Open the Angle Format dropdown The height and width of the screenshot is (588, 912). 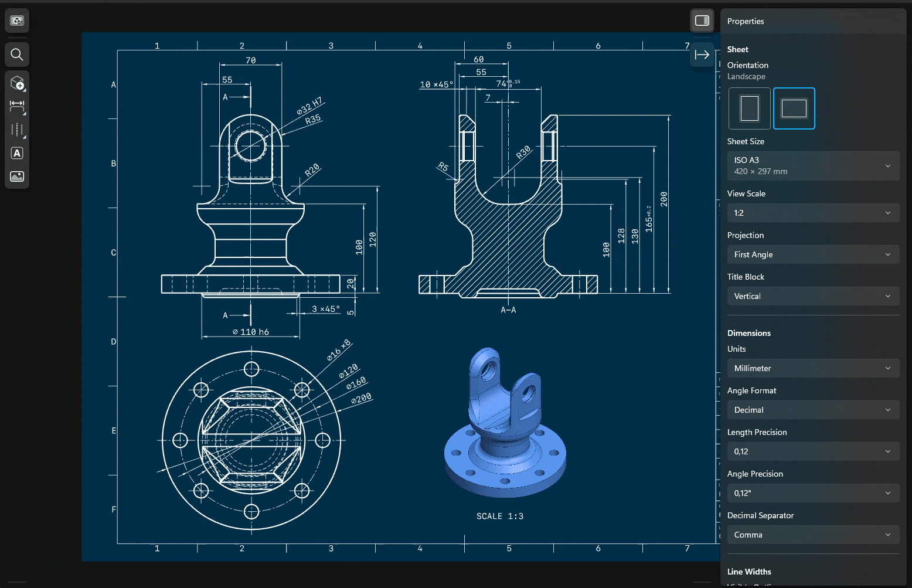point(813,409)
